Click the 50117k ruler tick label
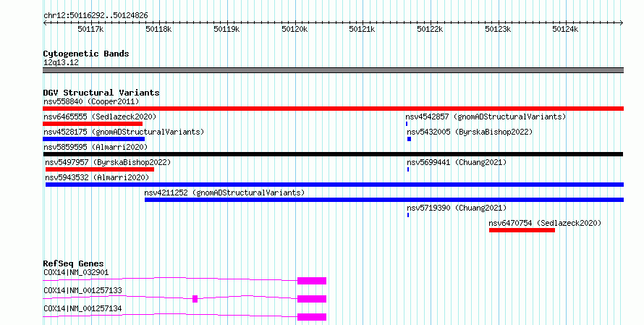Viewport: 644px width, 325px height. click(90, 29)
